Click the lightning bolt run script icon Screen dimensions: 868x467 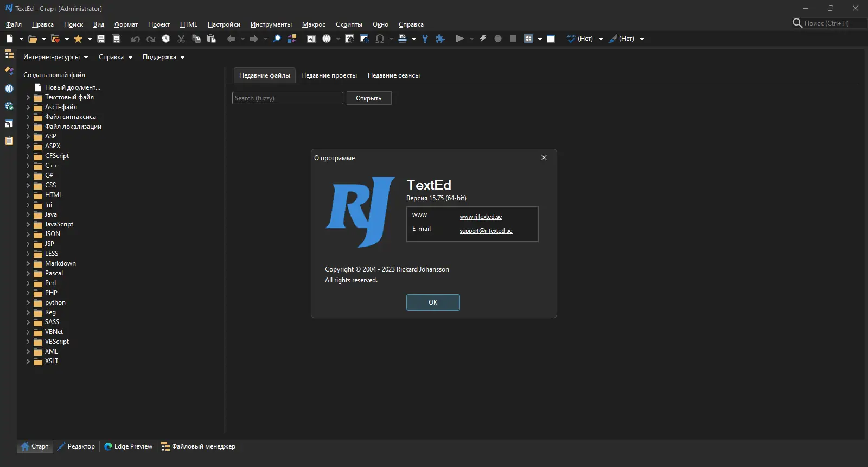tap(483, 39)
